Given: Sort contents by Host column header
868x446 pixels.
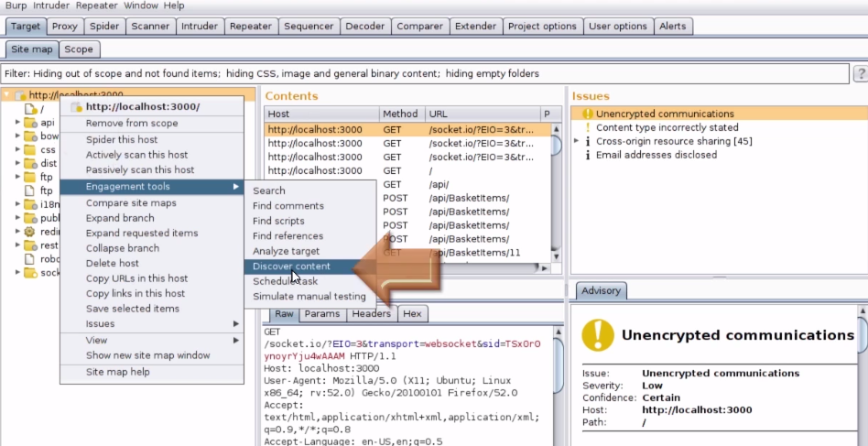Looking at the screenshot, I should point(321,114).
